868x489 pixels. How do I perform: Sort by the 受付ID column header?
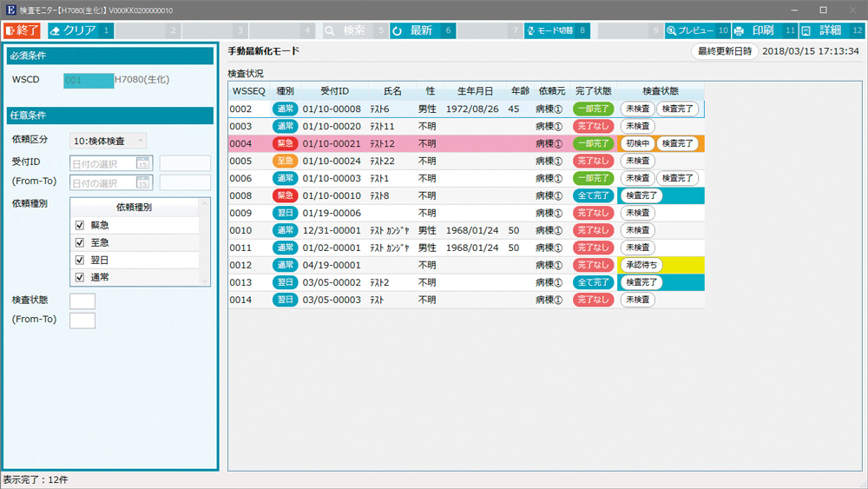click(x=334, y=91)
